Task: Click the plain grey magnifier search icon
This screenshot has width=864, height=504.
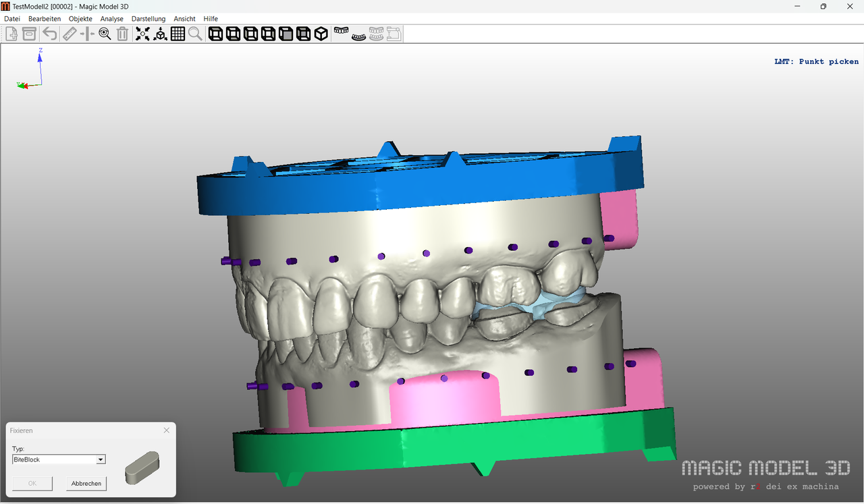Action: click(195, 34)
